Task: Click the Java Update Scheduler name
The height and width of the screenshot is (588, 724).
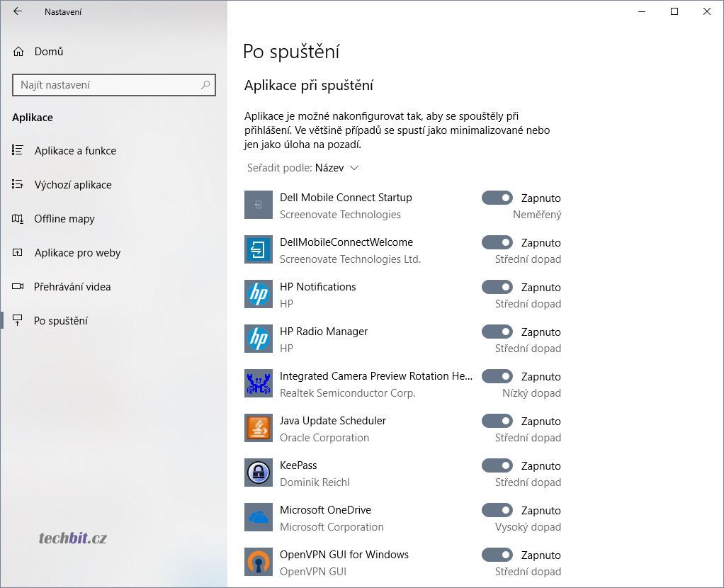Action: [332, 421]
